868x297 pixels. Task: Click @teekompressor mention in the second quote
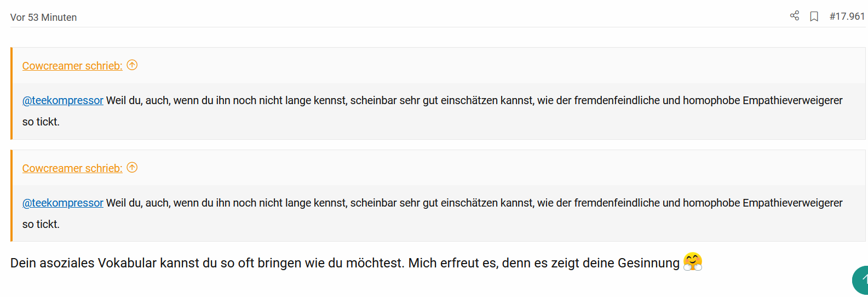tap(63, 203)
